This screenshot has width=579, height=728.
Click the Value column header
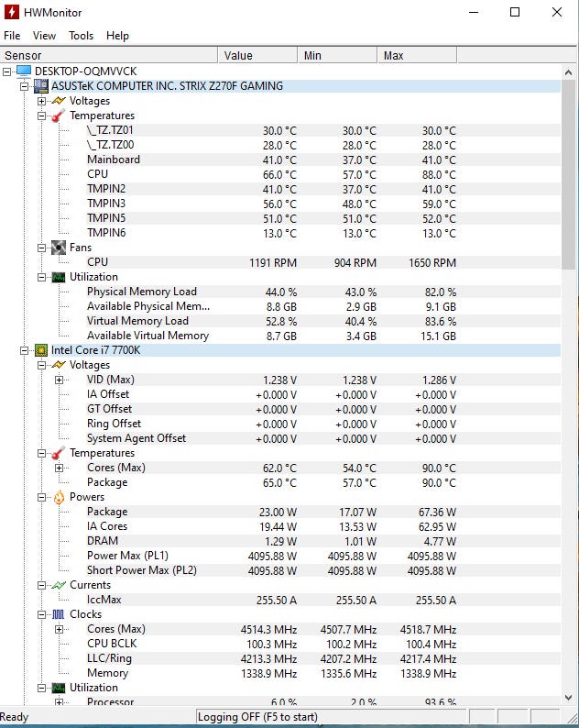[x=257, y=55]
